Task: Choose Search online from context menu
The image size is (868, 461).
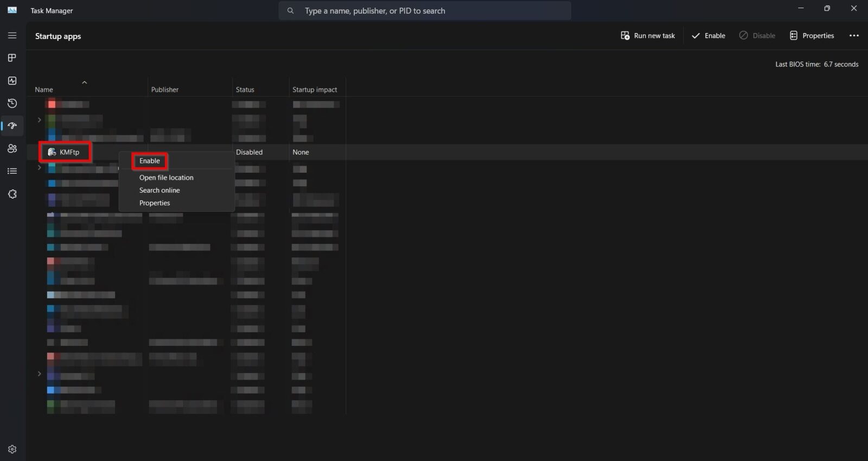Action: 159,191
